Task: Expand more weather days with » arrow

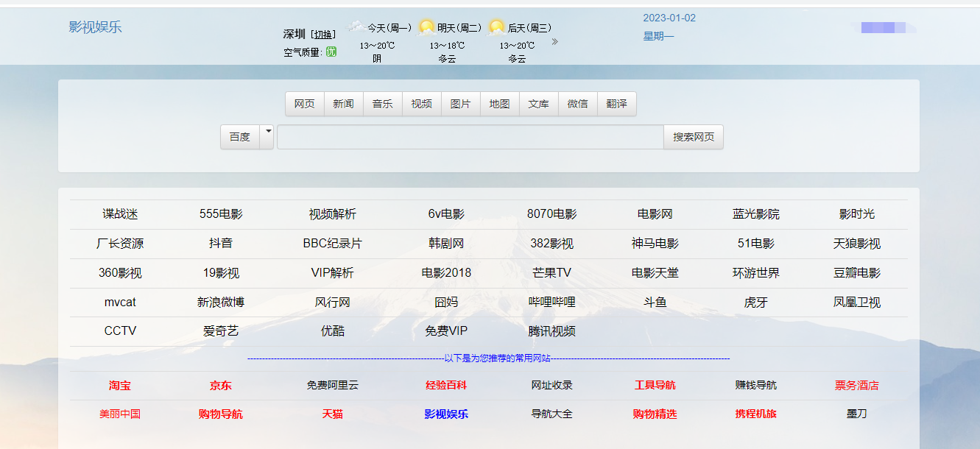Action: coord(554,42)
